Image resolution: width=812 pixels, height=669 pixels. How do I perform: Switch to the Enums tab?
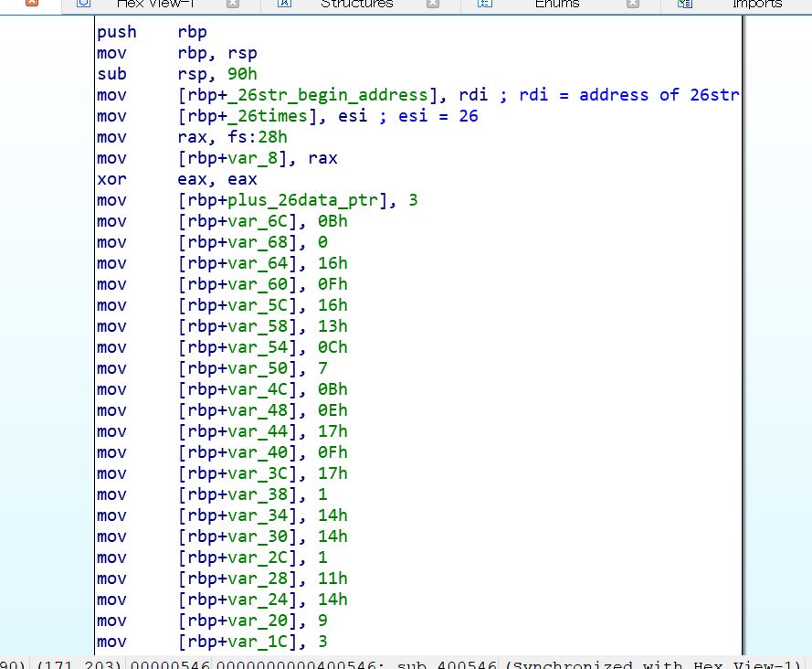point(557,5)
